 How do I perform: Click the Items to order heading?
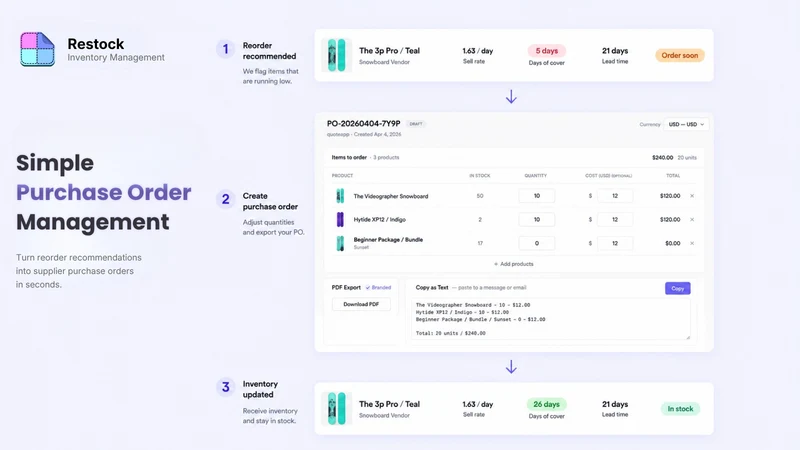[349, 158]
